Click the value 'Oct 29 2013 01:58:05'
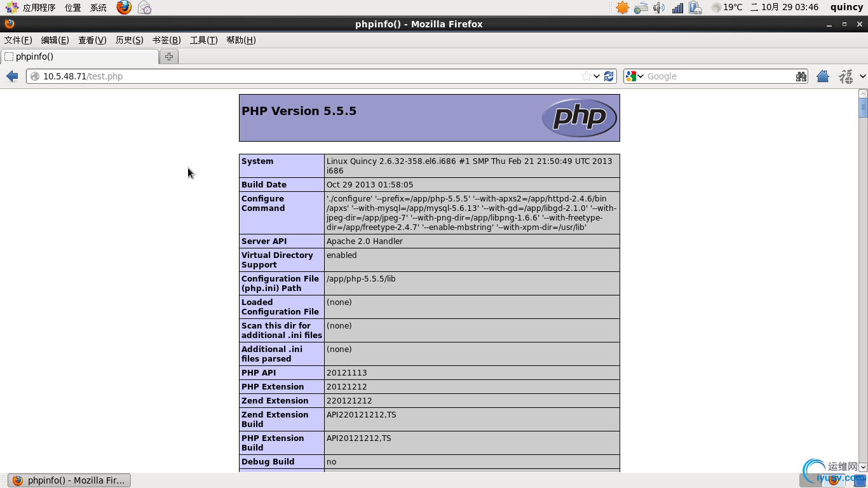Viewport: 868px width, 488px height. (370, 185)
